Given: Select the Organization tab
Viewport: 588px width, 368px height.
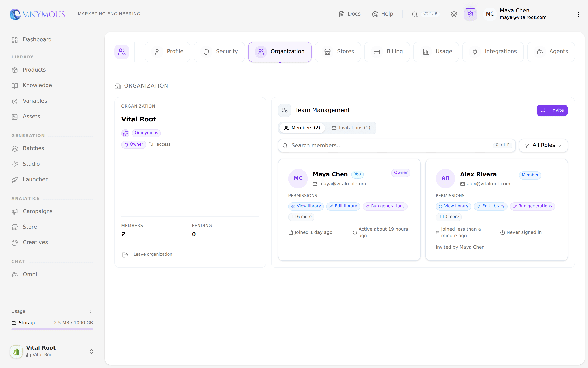Looking at the screenshot, I should coord(280,52).
